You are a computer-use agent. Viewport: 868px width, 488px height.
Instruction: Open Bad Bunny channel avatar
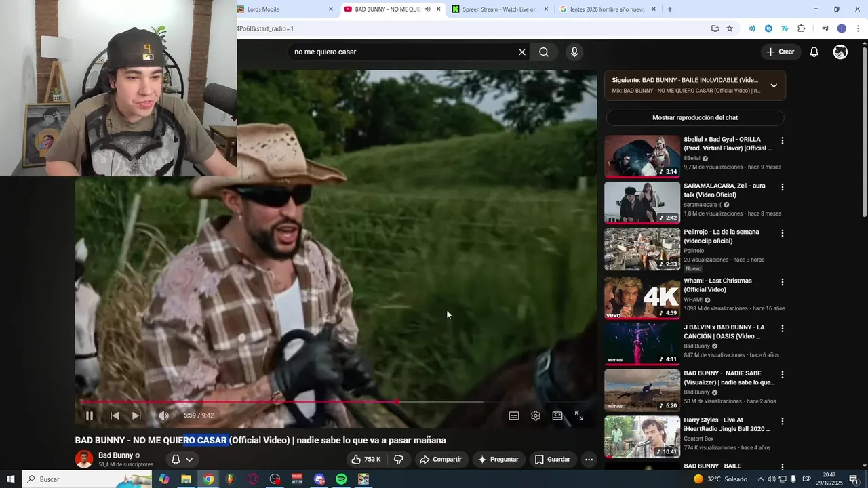coord(84,459)
